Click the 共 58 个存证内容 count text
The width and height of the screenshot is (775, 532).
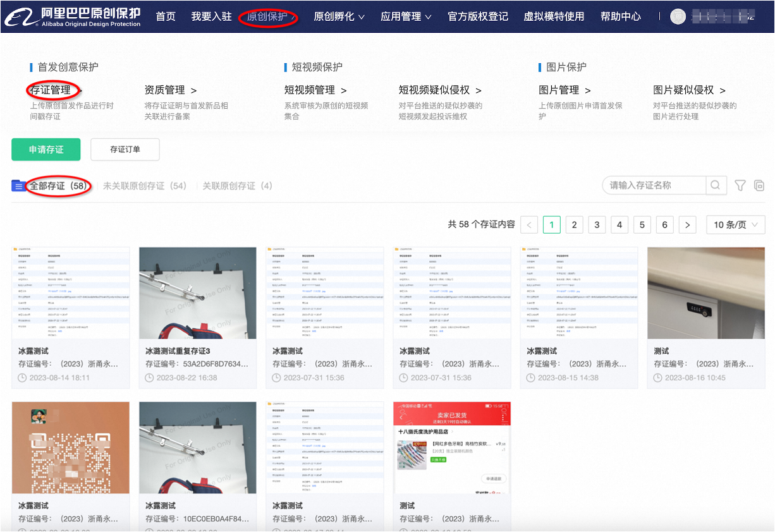481,224
